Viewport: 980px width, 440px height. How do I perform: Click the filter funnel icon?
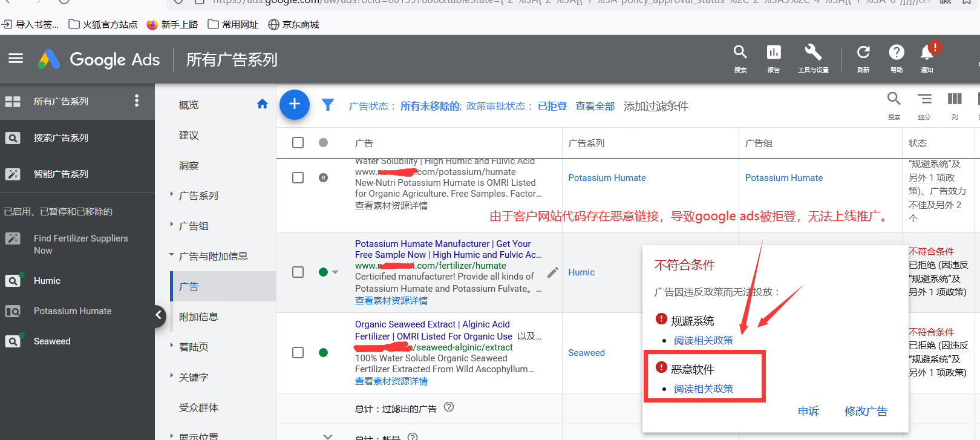(328, 105)
